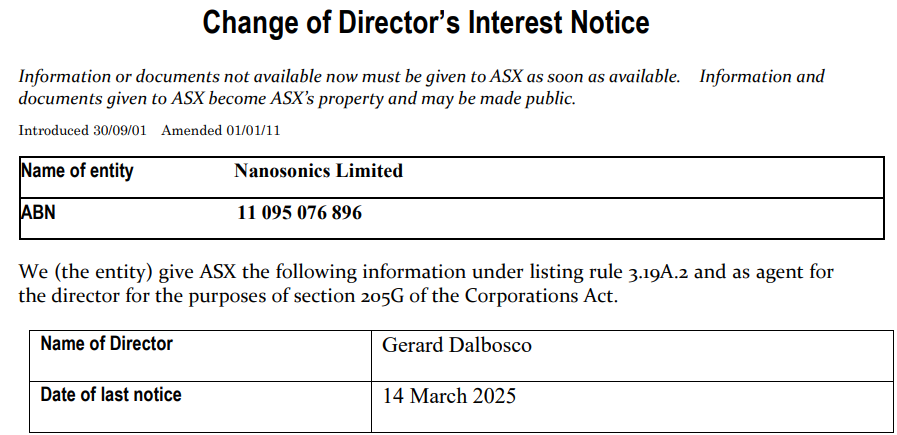Image resolution: width=897 pixels, height=435 pixels.
Task: Click the "Date of last notice" label
Action: 111,395
